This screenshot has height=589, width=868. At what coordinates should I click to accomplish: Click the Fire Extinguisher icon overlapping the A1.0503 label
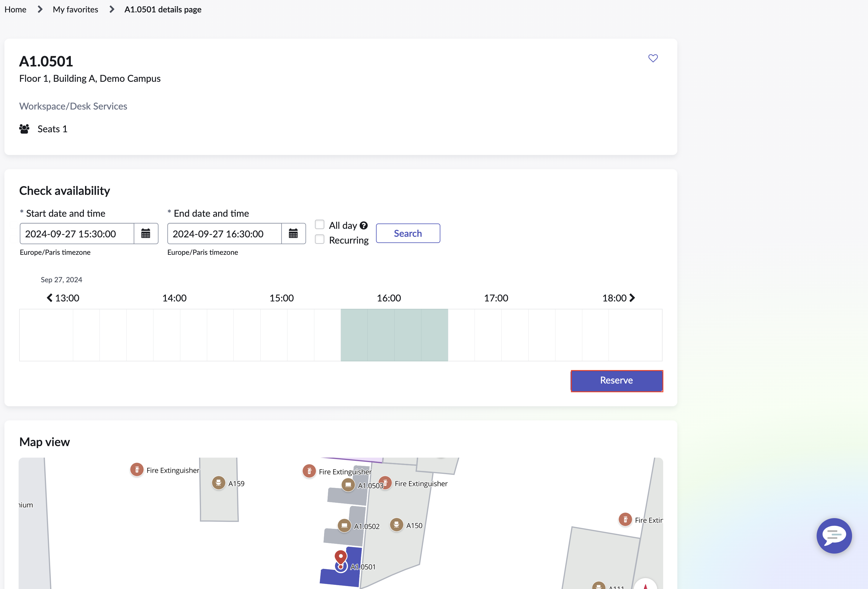click(385, 482)
